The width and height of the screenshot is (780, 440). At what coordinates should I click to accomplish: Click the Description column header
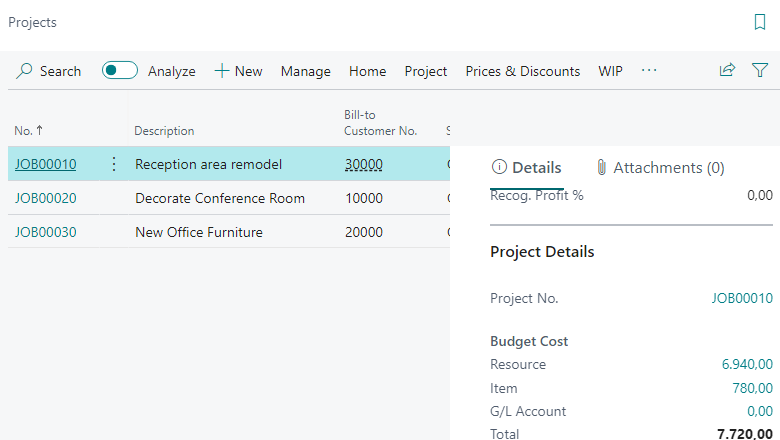click(164, 131)
